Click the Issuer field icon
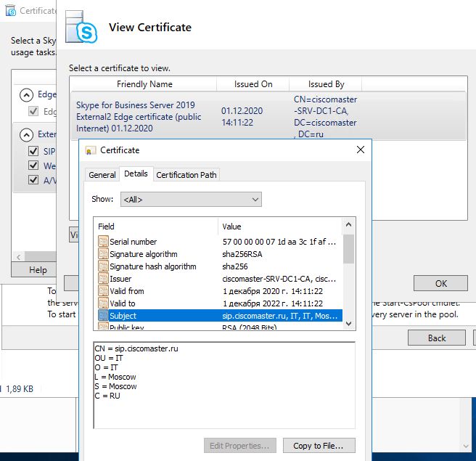 pyautogui.click(x=103, y=279)
